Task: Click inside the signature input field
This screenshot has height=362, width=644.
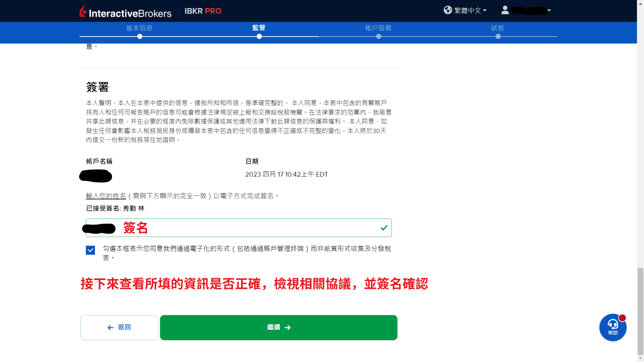Action: click(x=237, y=227)
